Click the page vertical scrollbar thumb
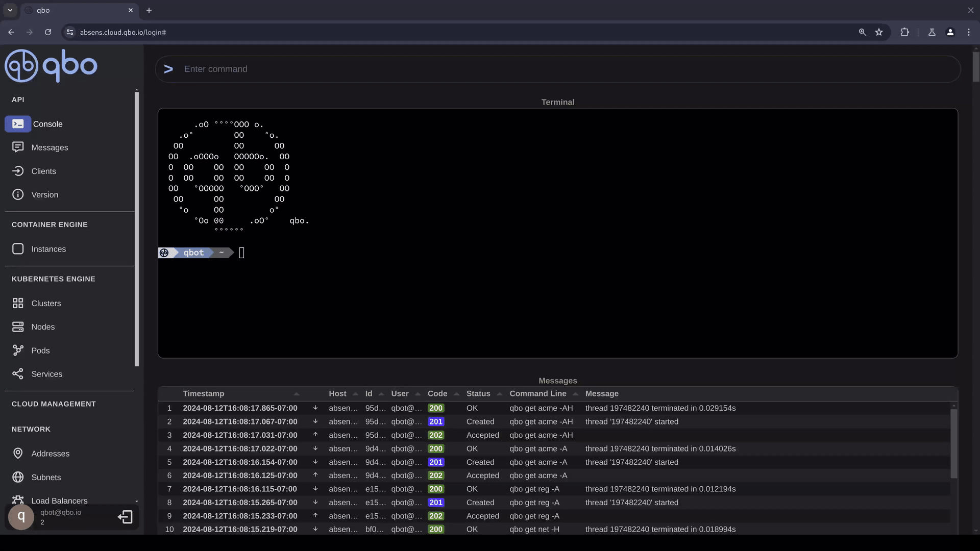Viewport: 980px width, 551px height. click(x=976, y=66)
